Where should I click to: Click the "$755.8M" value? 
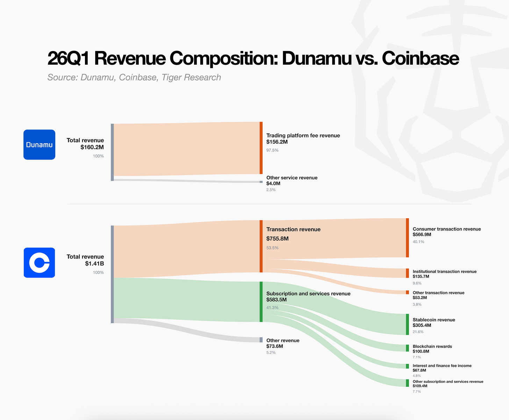click(x=277, y=239)
